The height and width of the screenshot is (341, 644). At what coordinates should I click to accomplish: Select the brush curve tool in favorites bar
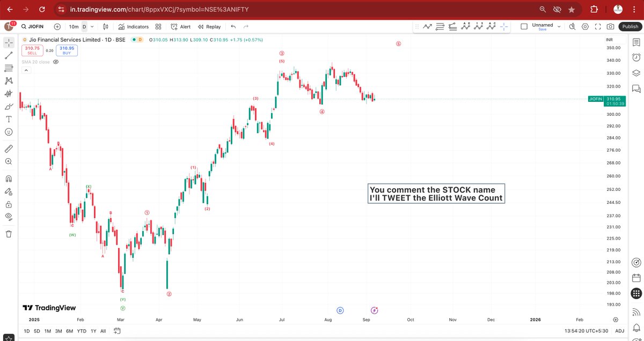(453, 26)
